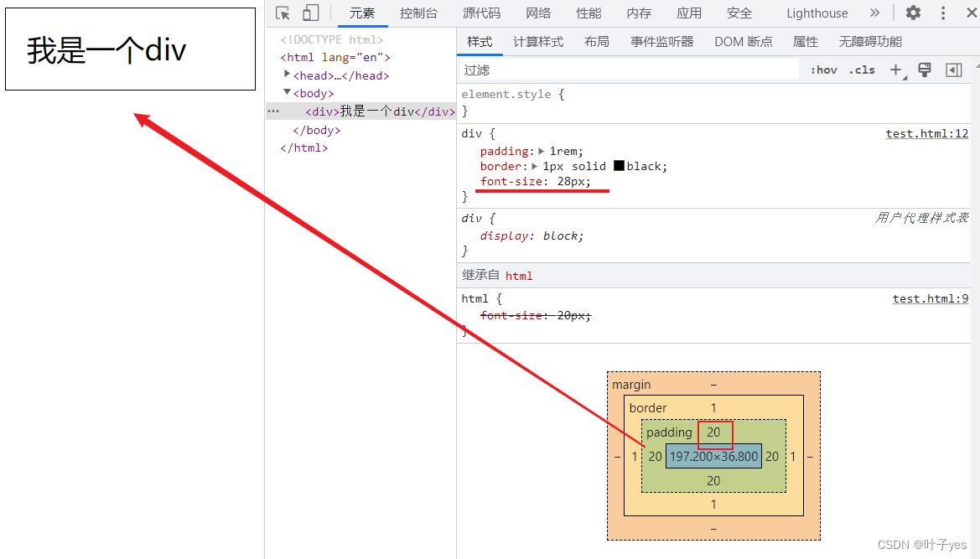The image size is (980, 559).
Task: Toggle the device emulation toolbar
Action: [310, 13]
